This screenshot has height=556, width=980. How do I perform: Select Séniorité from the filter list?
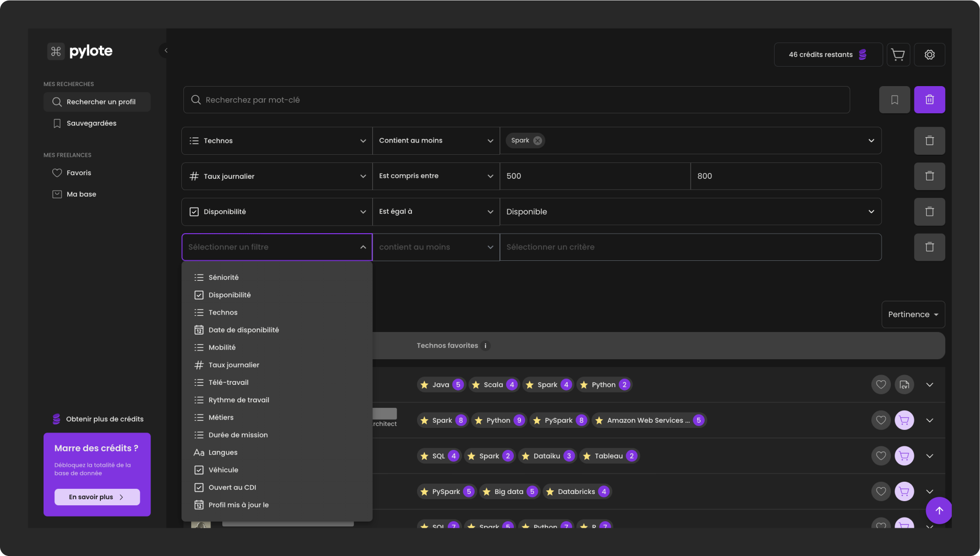pos(277,277)
